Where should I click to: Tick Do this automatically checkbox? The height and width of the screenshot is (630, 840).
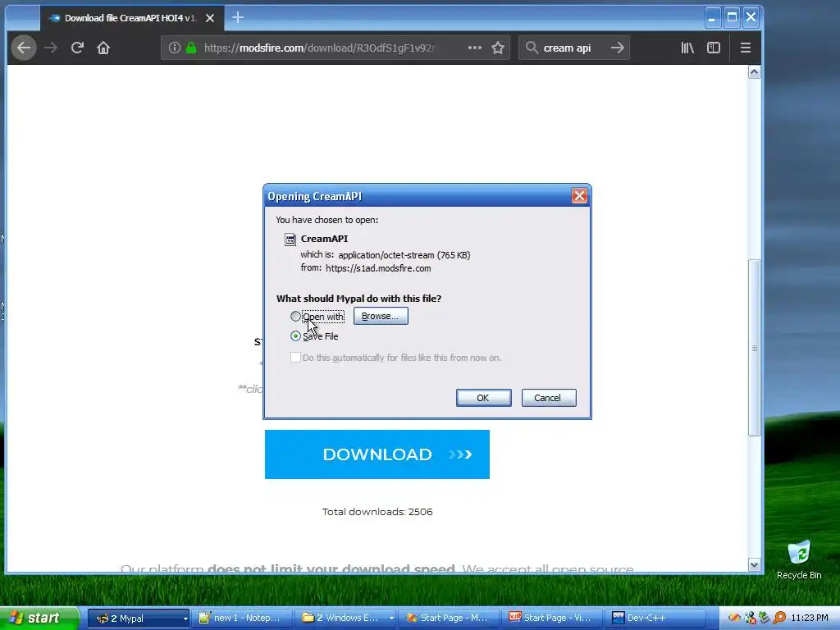click(x=295, y=358)
